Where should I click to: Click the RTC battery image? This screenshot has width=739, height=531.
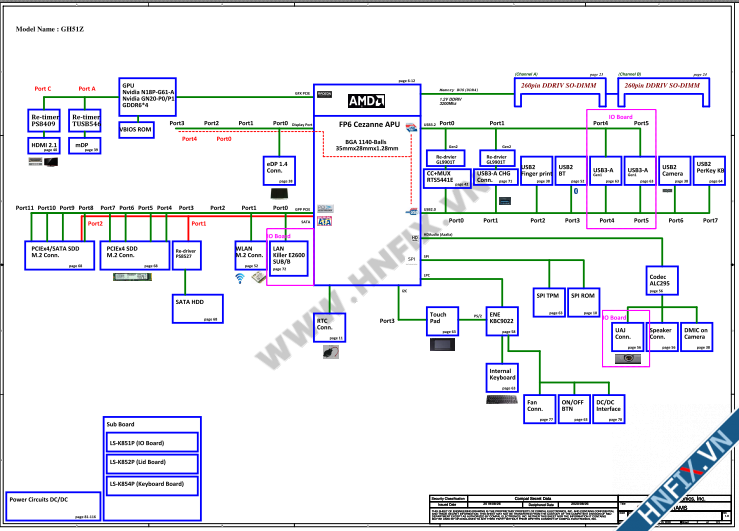point(329,353)
